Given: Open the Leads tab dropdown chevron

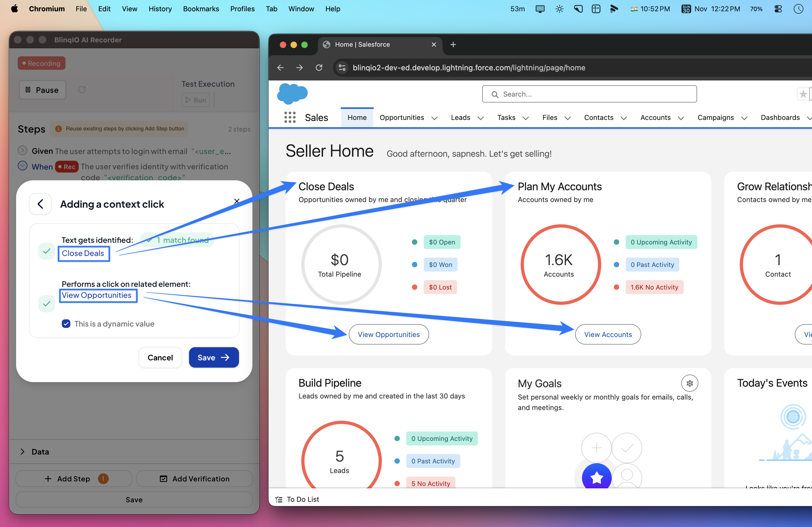Looking at the screenshot, I should point(480,118).
